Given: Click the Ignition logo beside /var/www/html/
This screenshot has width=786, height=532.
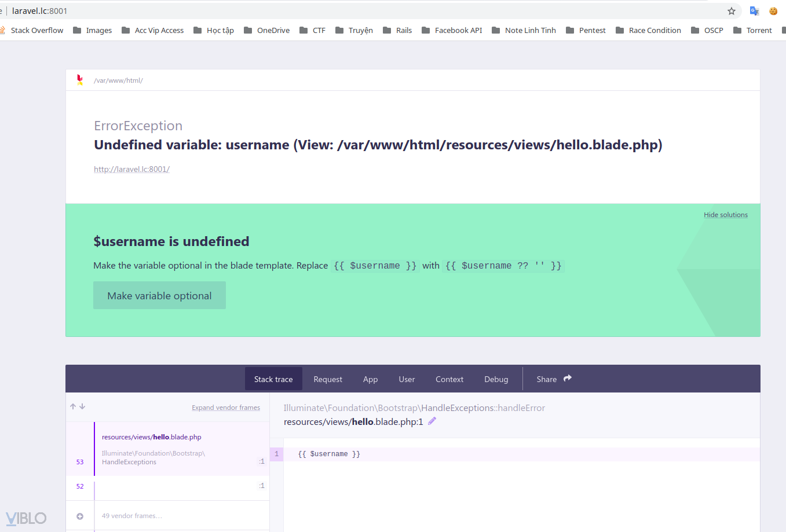Looking at the screenshot, I should point(80,80).
